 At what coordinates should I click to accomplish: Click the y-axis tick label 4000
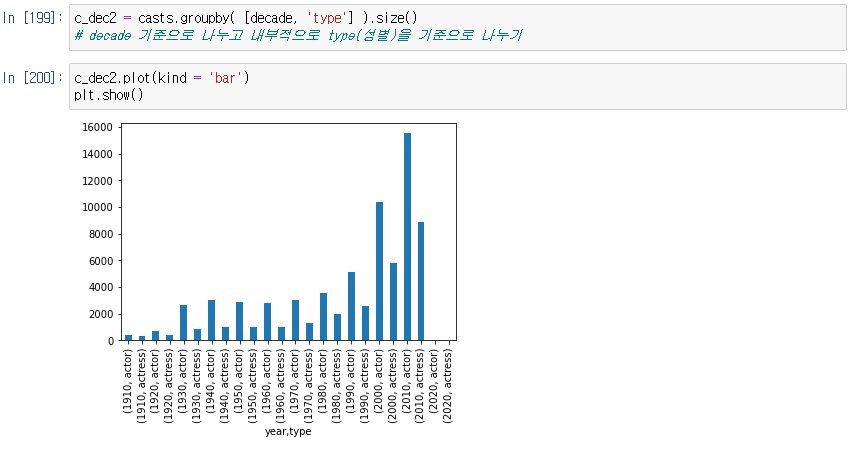pos(100,288)
